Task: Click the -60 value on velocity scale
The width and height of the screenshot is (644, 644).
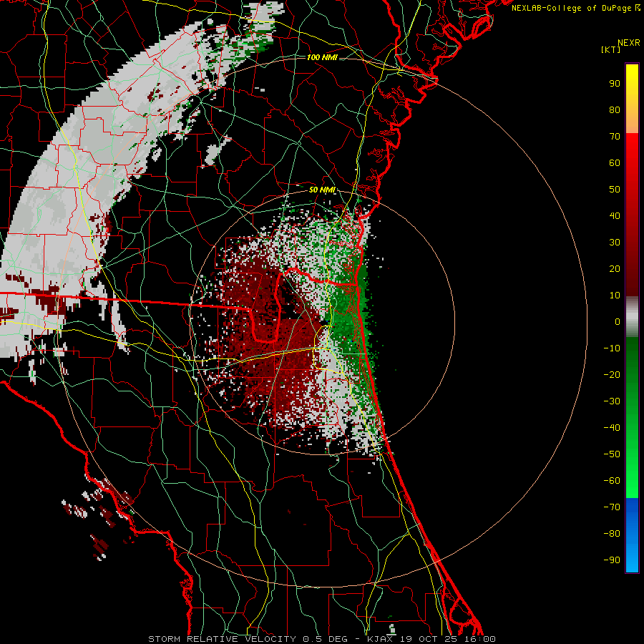Action: coord(612,481)
